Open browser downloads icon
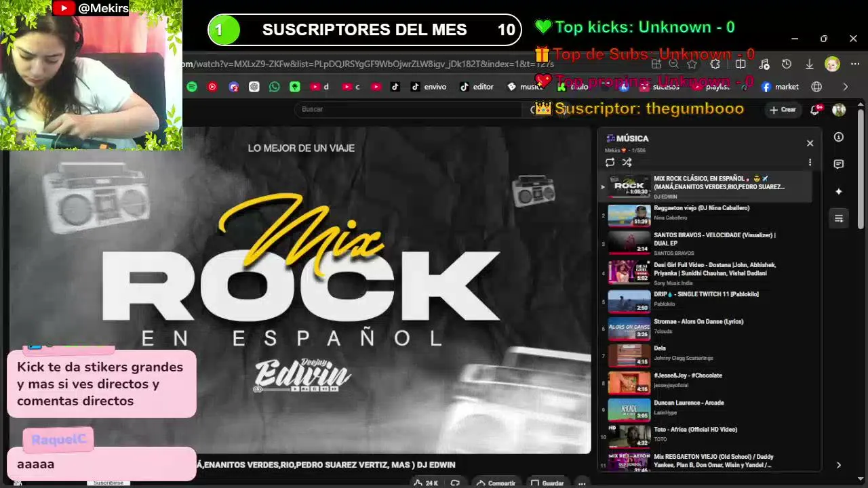 [810, 64]
